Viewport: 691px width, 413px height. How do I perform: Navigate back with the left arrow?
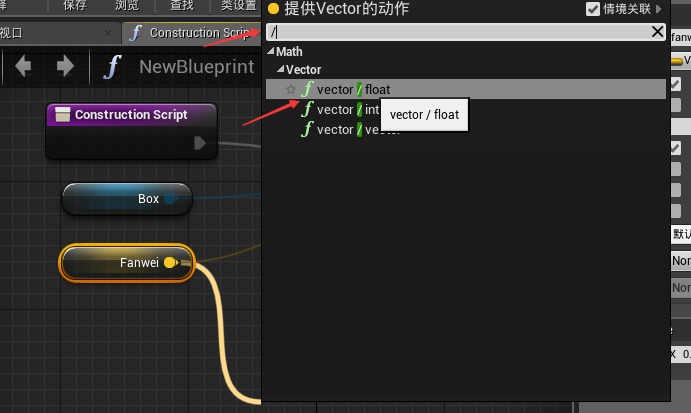pyautogui.click(x=23, y=67)
